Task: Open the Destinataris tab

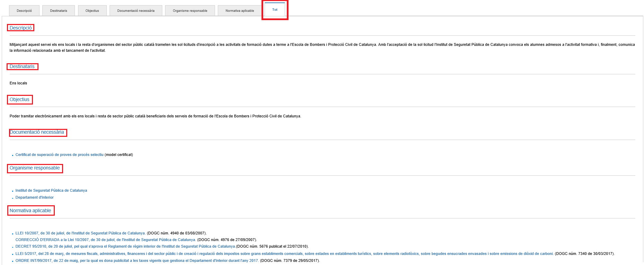Action: (59, 11)
